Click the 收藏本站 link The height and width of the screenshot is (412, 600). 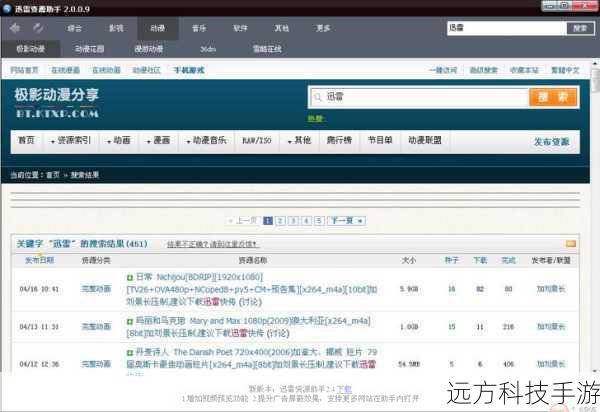(x=524, y=70)
